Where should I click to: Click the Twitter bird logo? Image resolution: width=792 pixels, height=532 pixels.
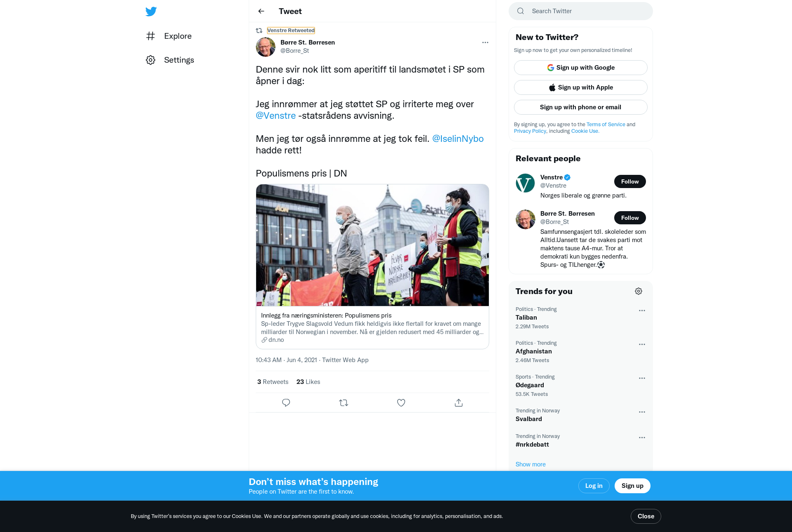point(151,12)
